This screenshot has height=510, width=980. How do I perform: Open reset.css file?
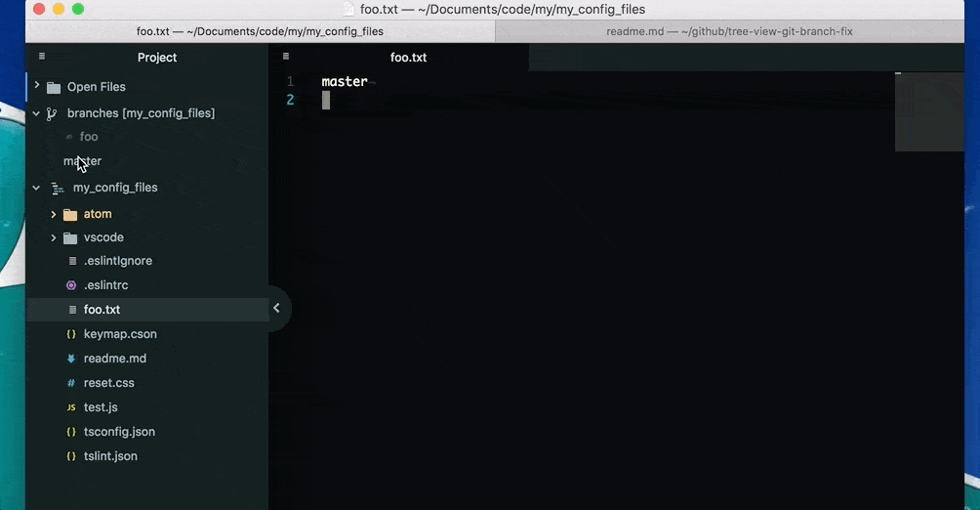[x=108, y=383]
